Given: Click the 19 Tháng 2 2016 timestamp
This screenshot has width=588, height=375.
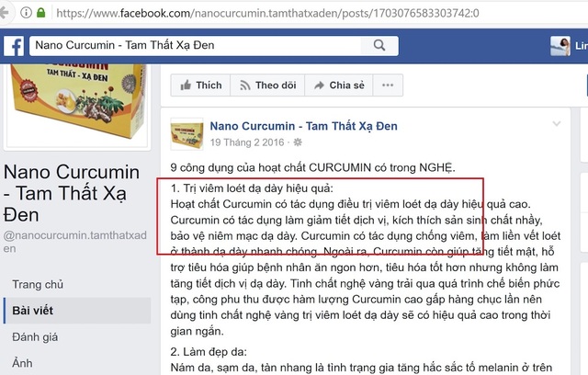Looking at the screenshot, I should [247, 142].
